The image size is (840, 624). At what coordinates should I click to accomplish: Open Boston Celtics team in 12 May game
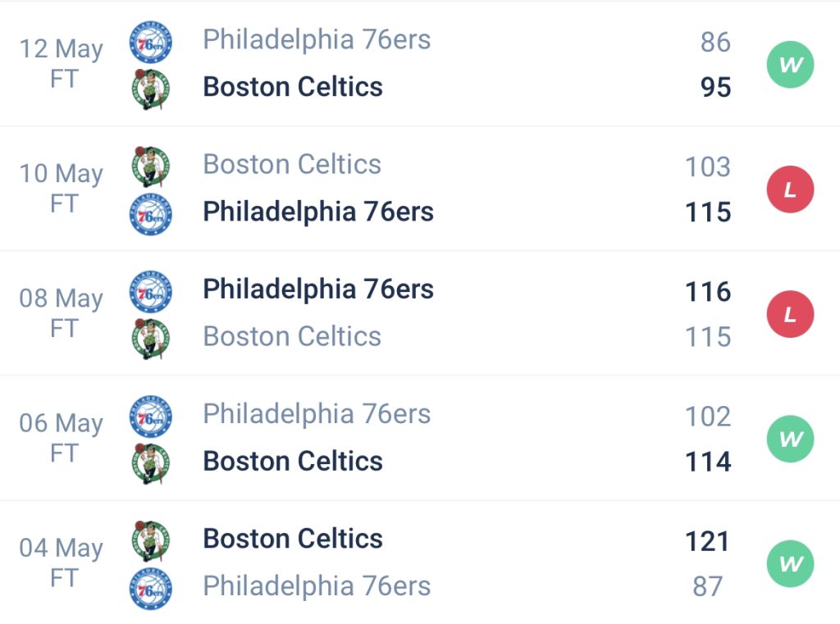click(x=293, y=87)
